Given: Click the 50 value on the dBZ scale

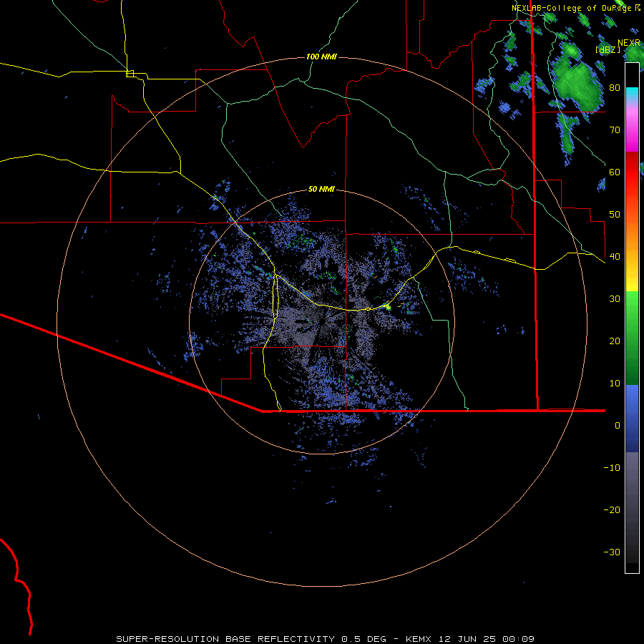Looking at the screenshot, I should click(x=615, y=215).
